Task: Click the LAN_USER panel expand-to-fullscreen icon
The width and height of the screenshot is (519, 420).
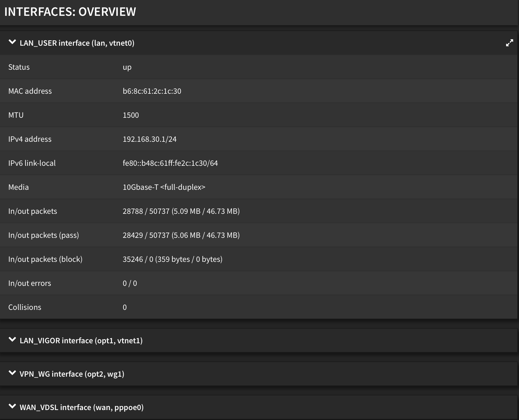Action: coord(510,43)
